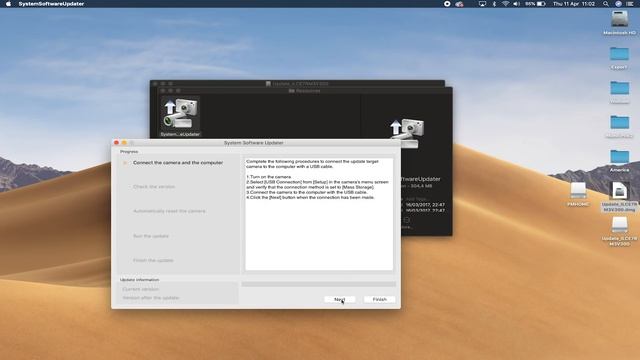Image resolution: width=640 pixels, height=360 pixels.
Task: Select the 'Automatically reset the camera' step
Action: 169,211
